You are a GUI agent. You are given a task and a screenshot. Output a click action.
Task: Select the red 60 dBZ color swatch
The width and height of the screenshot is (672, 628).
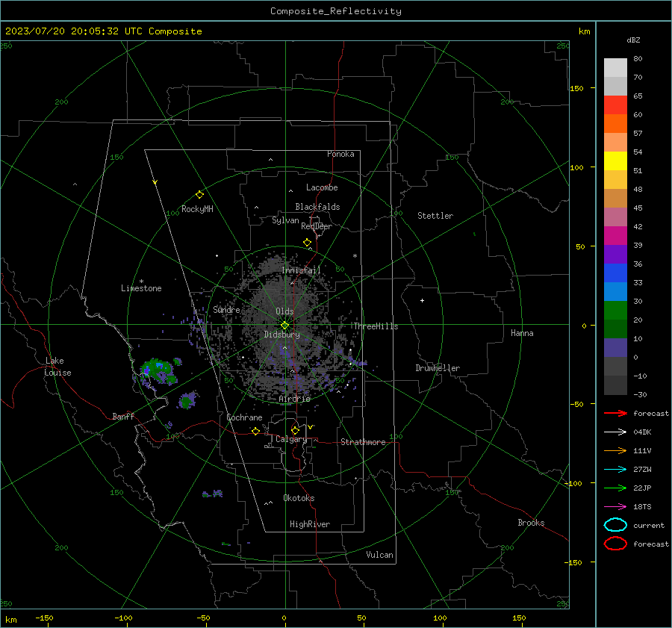point(615,105)
